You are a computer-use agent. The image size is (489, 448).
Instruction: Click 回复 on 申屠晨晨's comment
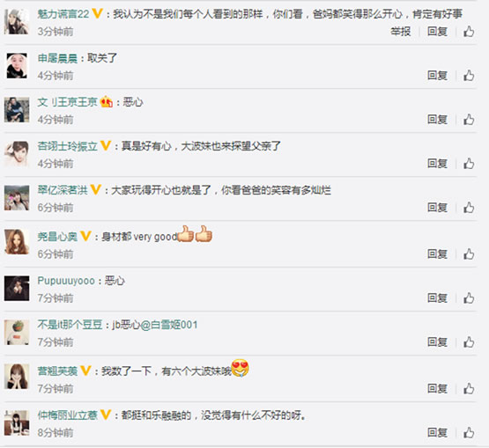pos(437,76)
